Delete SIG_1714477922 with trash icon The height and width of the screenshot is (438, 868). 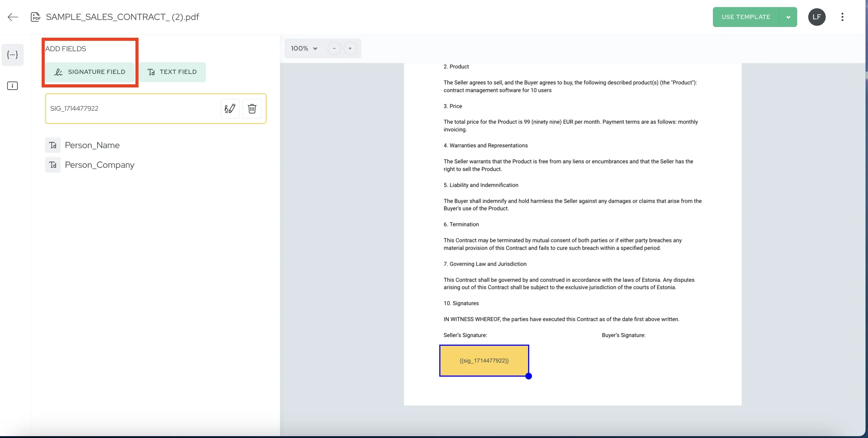click(252, 109)
